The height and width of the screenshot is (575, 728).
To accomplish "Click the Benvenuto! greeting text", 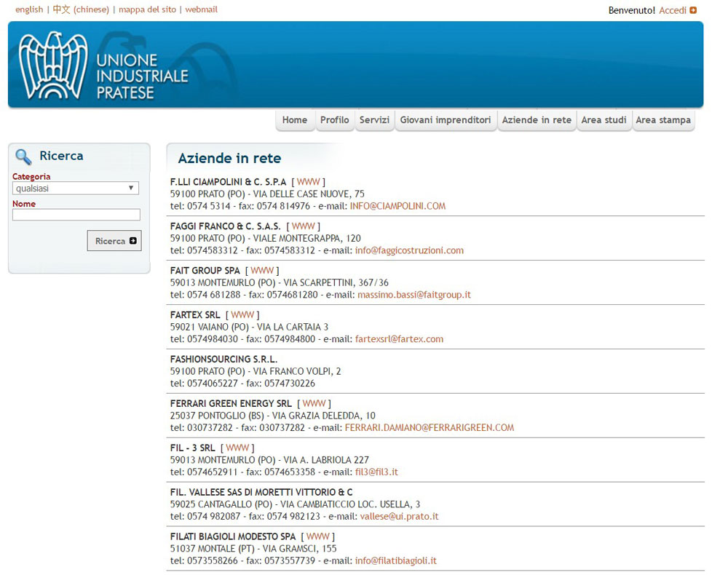I will click(632, 10).
